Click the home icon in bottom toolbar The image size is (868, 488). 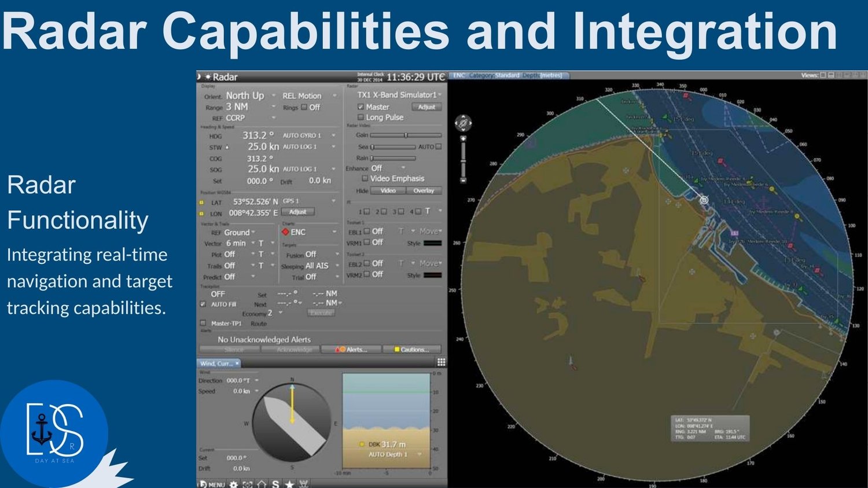click(262, 484)
